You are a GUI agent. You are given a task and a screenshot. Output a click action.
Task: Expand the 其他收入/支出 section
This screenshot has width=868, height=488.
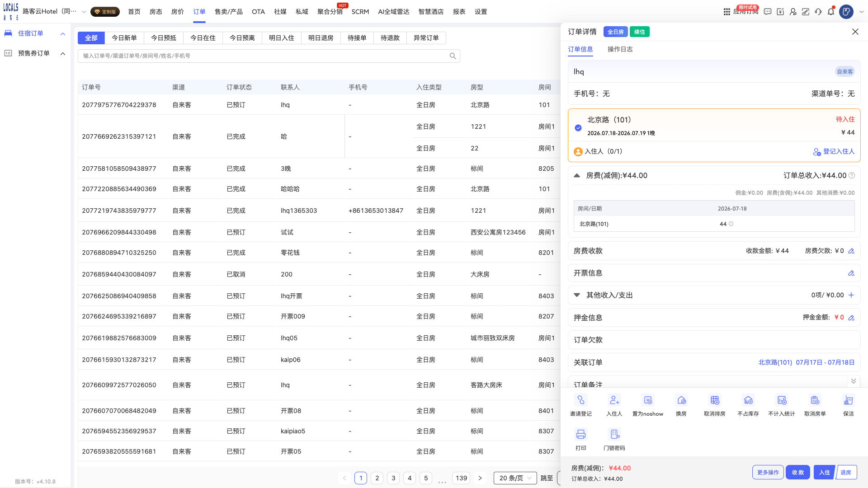(x=577, y=295)
